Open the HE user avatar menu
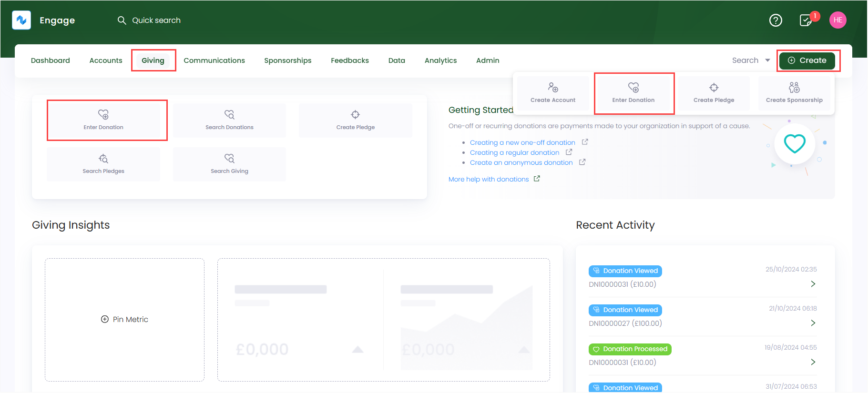Viewport: 868px width, 393px height. (x=837, y=20)
